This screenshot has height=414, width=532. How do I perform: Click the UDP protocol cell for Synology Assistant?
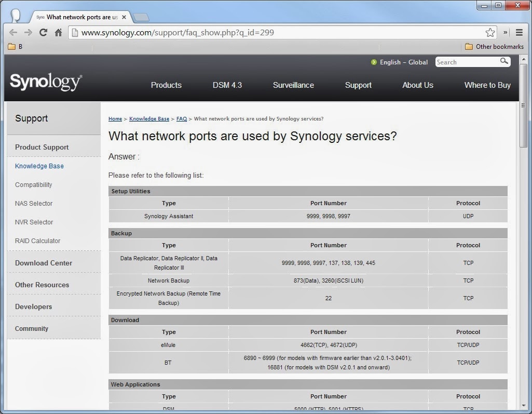pyautogui.click(x=468, y=216)
